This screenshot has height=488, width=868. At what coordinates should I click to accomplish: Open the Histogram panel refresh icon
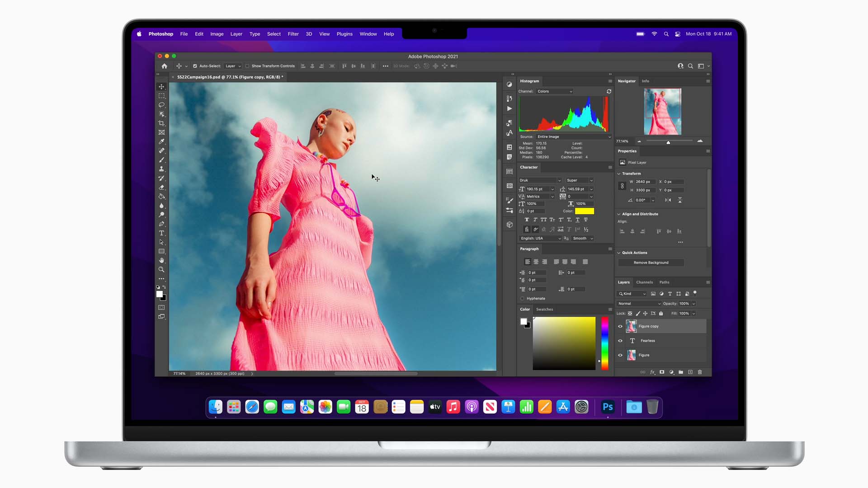(609, 91)
